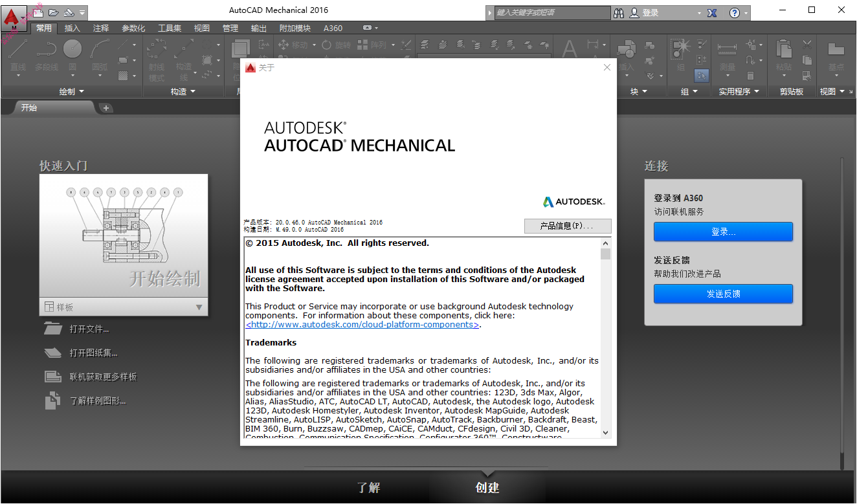This screenshot has width=857, height=504.
Task: Switch to the 插入 ribbon tab
Action: coord(72,28)
